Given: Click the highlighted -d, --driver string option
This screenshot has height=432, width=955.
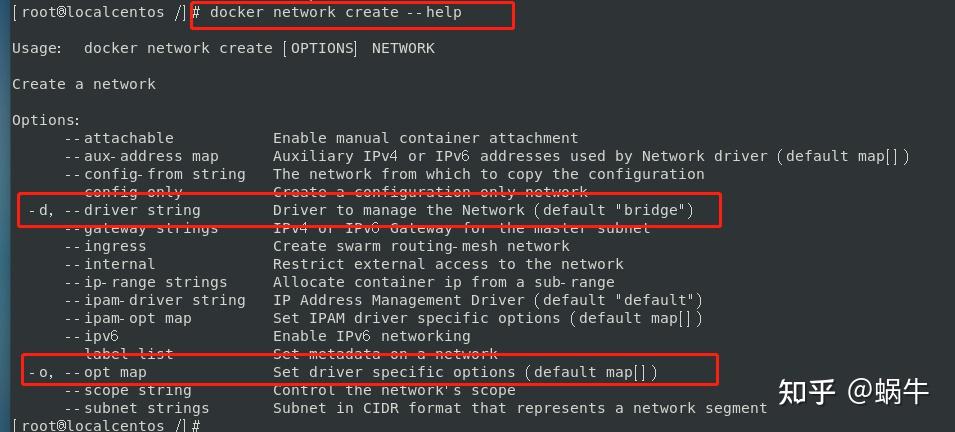Looking at the screenshot, I should click(x=115, y=210).
